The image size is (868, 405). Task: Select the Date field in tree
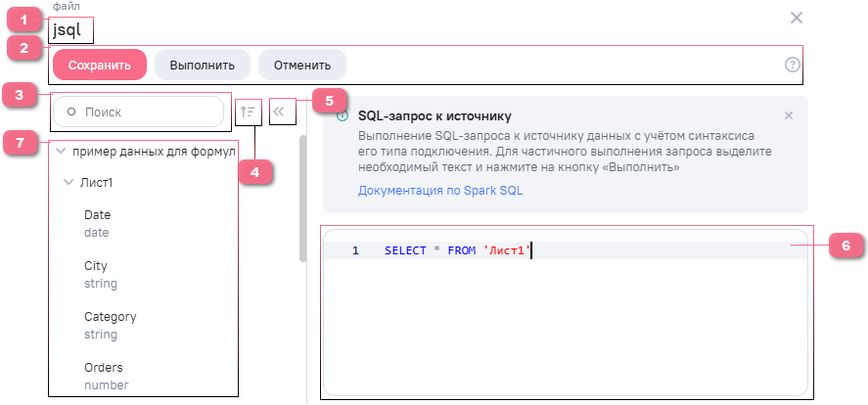click(x=98, y=223)
